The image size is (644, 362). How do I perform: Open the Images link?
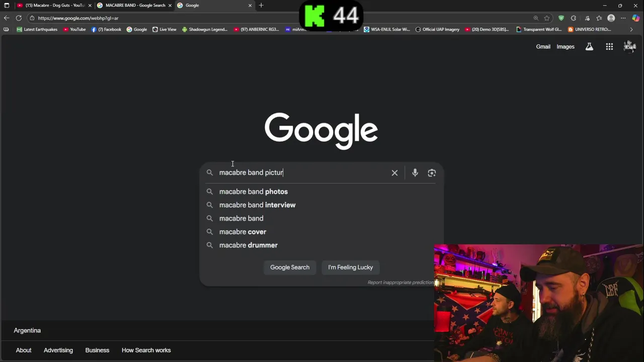pos(566,47)
